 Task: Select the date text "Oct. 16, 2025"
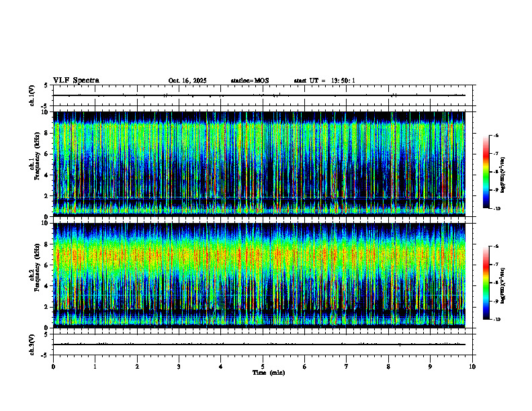coord(187,81)
